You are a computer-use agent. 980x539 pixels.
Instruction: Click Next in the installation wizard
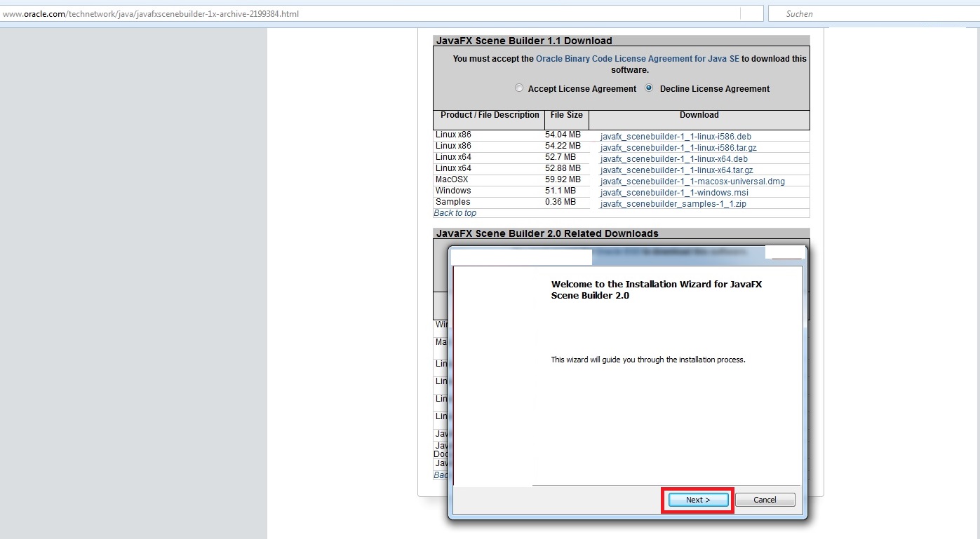(698, 500)
